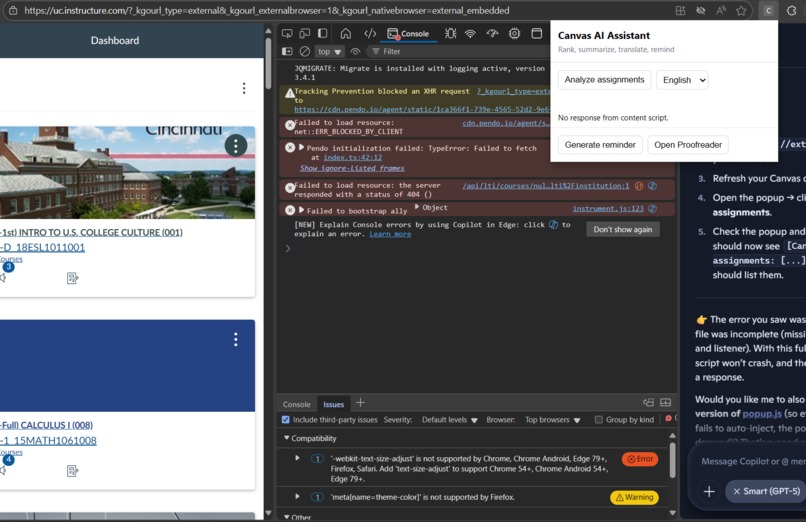Image resolution: width=806 pixels, height=522 pixels.
Task: Open options menu on INTRO TO U.S. COLLEGE CULTURE card
Action: point(236,146)
